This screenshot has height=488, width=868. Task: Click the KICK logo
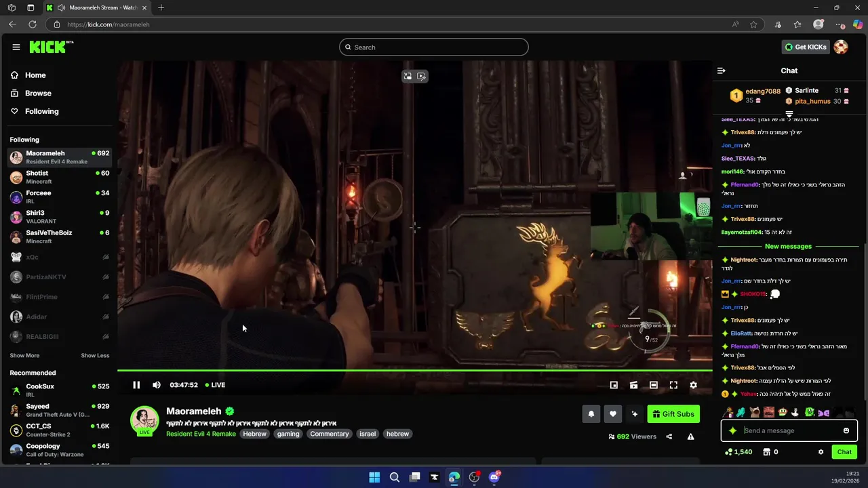(51, 47)
